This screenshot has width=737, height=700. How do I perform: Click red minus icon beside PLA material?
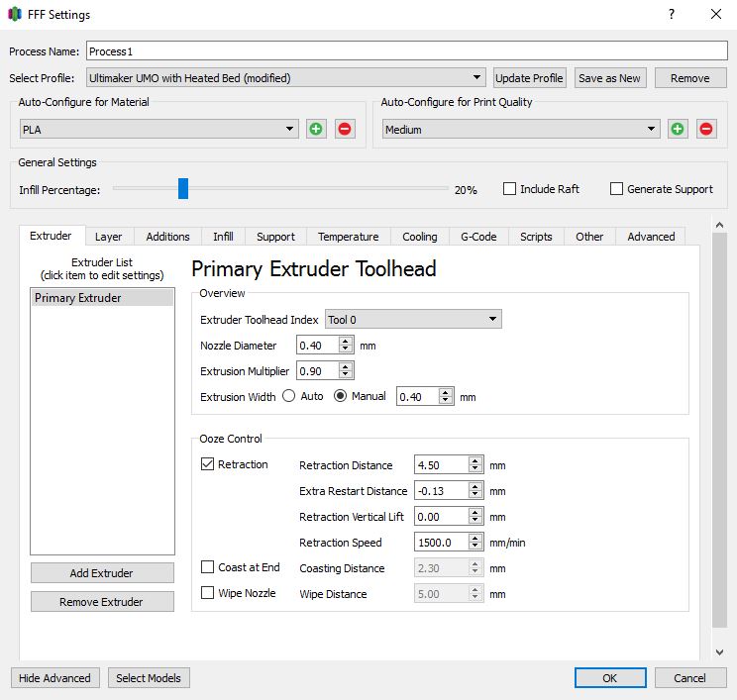tap(345, 129)
